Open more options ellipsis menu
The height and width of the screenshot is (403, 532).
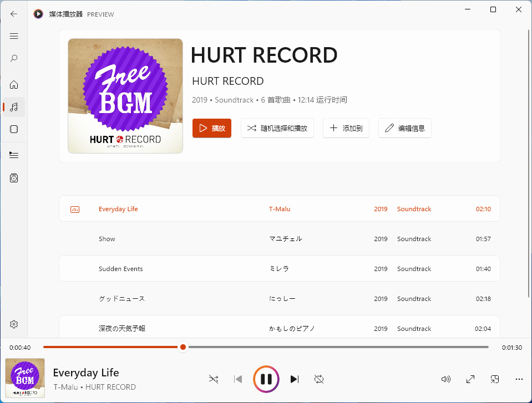519,379
